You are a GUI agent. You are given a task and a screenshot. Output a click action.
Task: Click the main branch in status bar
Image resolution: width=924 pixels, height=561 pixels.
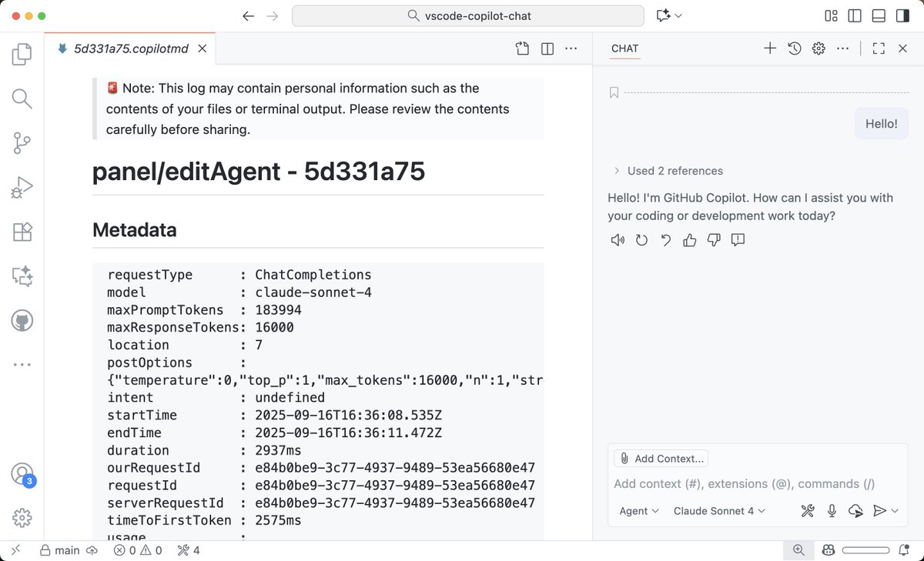67,550
